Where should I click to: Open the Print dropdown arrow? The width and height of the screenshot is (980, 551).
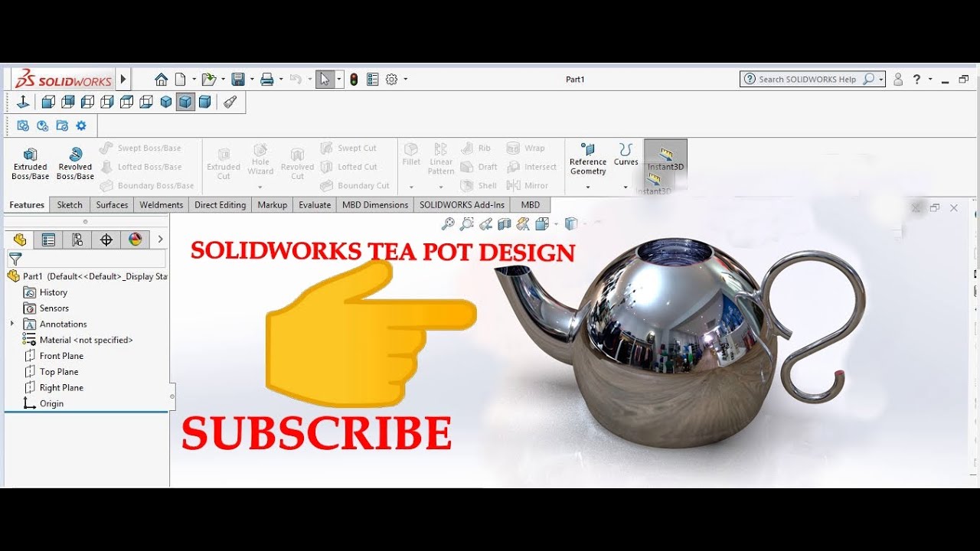[281, 80]
